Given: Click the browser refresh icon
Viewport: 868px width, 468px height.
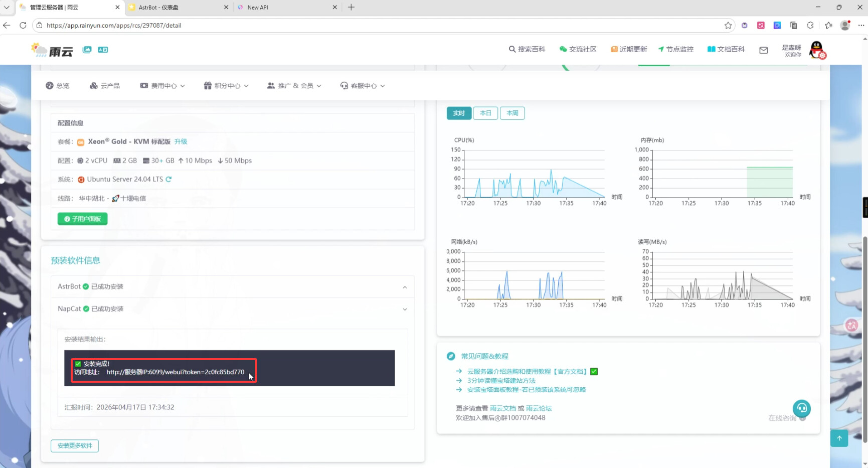Looking at the screenshot, I should [x=23, y=25].
